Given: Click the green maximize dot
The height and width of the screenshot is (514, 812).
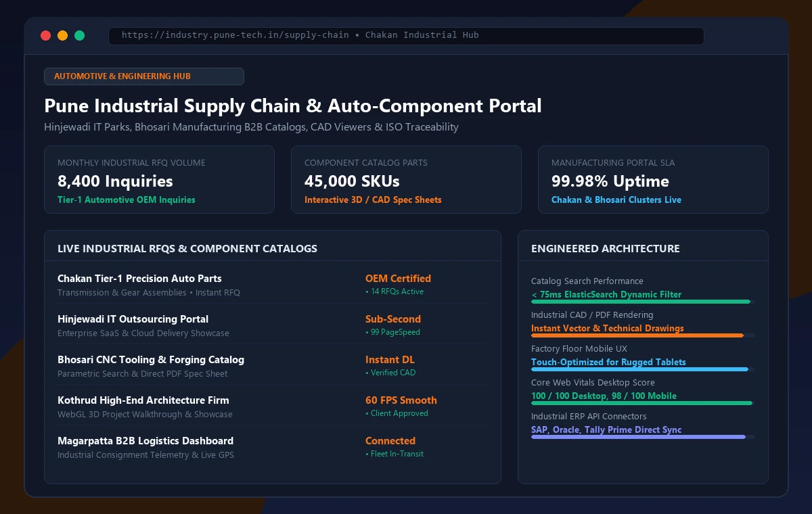Looking at the screenshot, I should pos(80,36).
